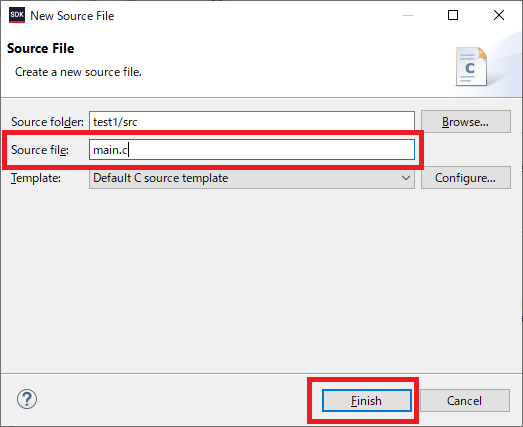Close the dialog with the X icon

coord(499,15)
